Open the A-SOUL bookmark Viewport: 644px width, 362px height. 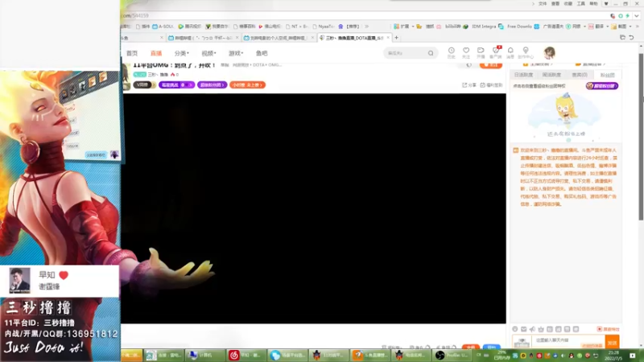(163, 27)
